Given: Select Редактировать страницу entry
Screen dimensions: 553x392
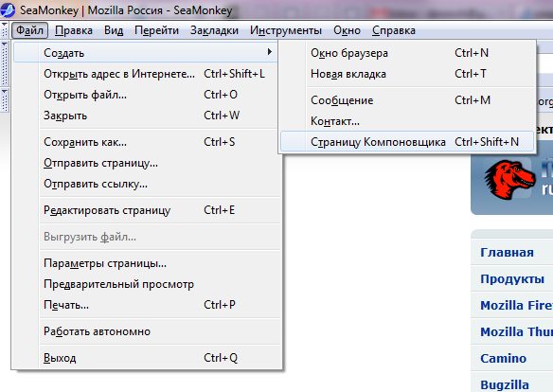Looking at the screenshot, I should [x=147, y=210].
